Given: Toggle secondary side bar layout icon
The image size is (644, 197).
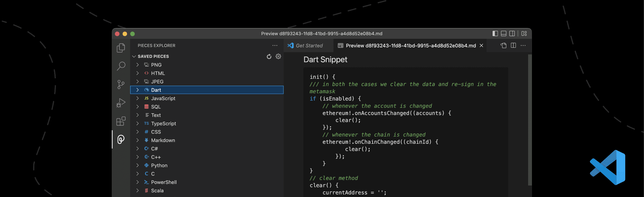Looking at the screenshot, I should pos(512,33).
